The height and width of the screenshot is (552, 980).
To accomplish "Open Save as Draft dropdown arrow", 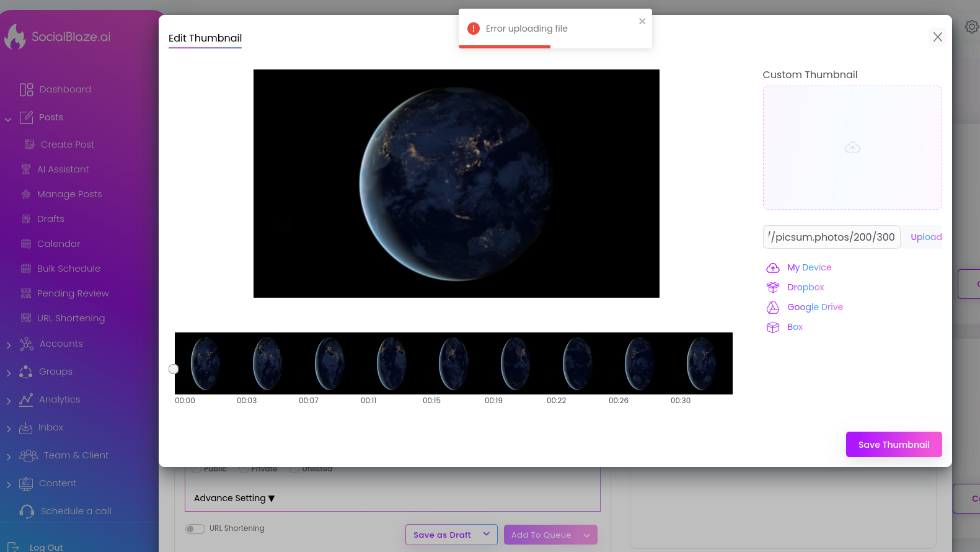I will [x=487, y=534].
